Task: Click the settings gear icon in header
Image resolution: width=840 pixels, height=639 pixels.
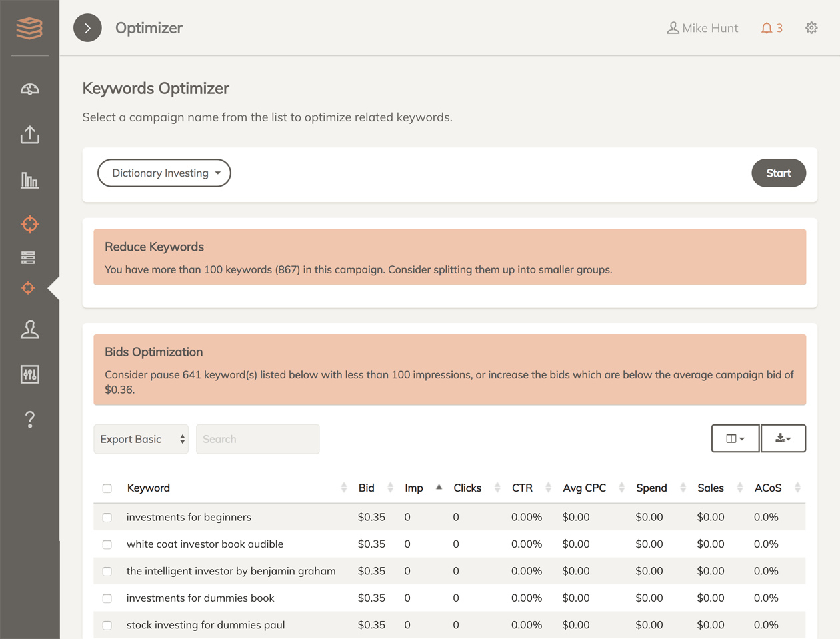Action: 811,28
